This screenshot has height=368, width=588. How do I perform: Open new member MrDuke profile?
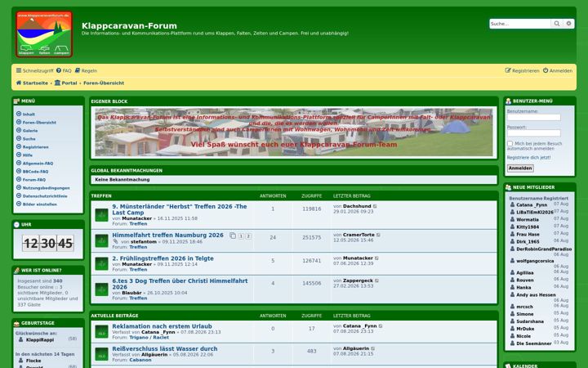(525, 329)
